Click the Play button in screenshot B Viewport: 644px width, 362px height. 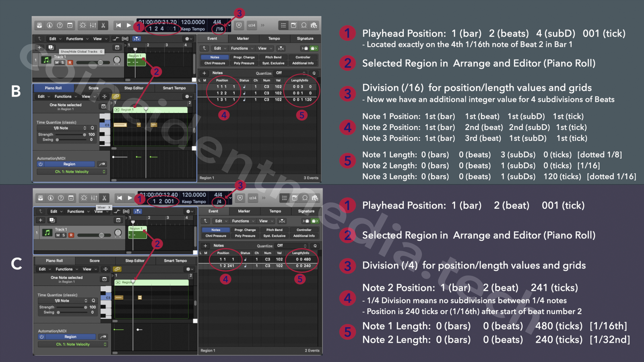[x=128, y=25]
